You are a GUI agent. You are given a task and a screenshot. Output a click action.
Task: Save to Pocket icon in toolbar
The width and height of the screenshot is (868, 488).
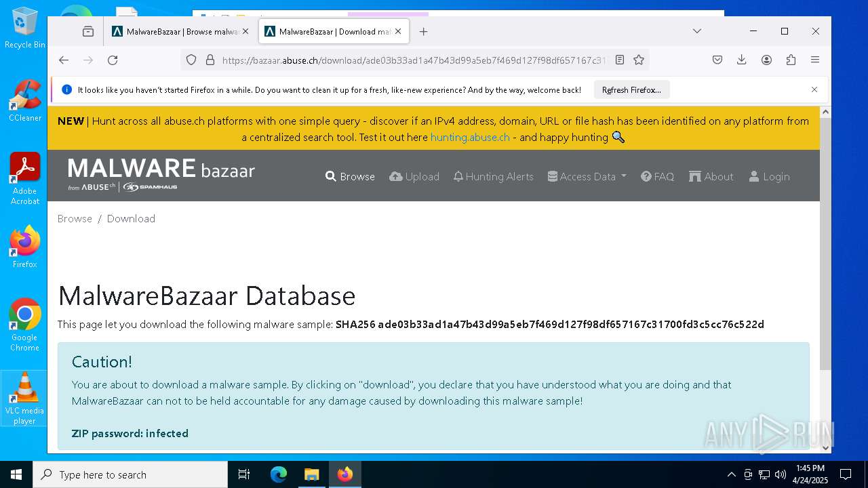click(x=717, y=60)
